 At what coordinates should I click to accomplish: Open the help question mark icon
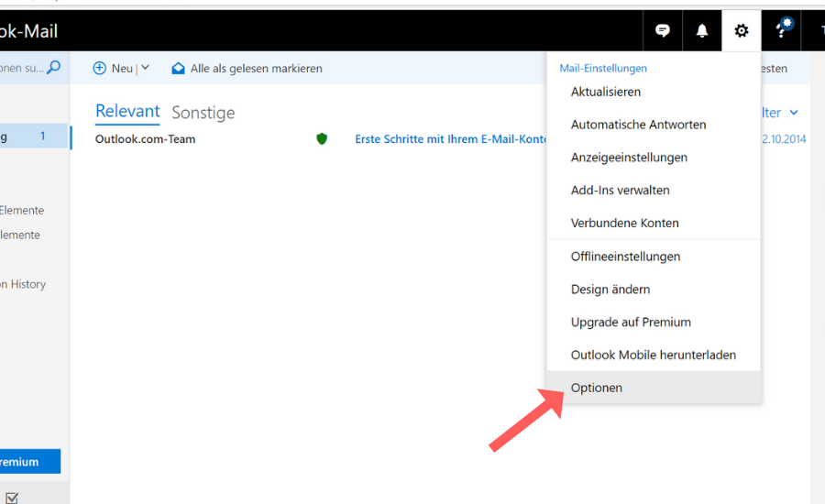(782, 31)
